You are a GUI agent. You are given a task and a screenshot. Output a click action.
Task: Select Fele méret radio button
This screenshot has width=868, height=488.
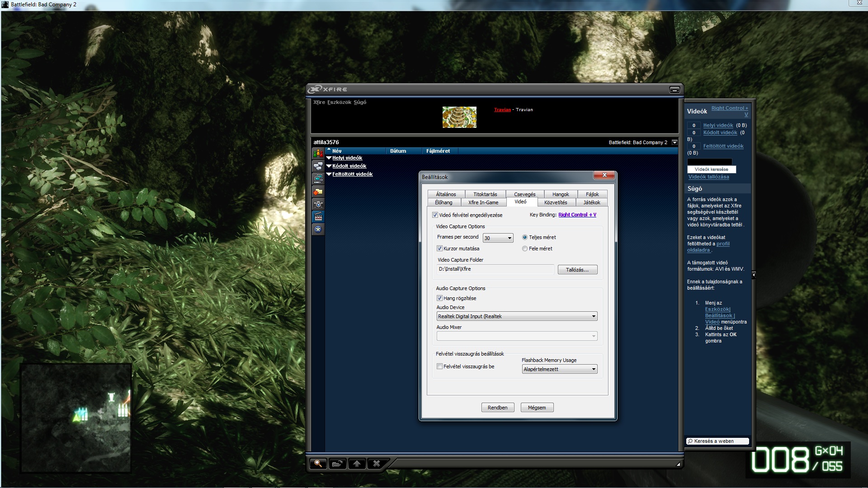(525, 249)
